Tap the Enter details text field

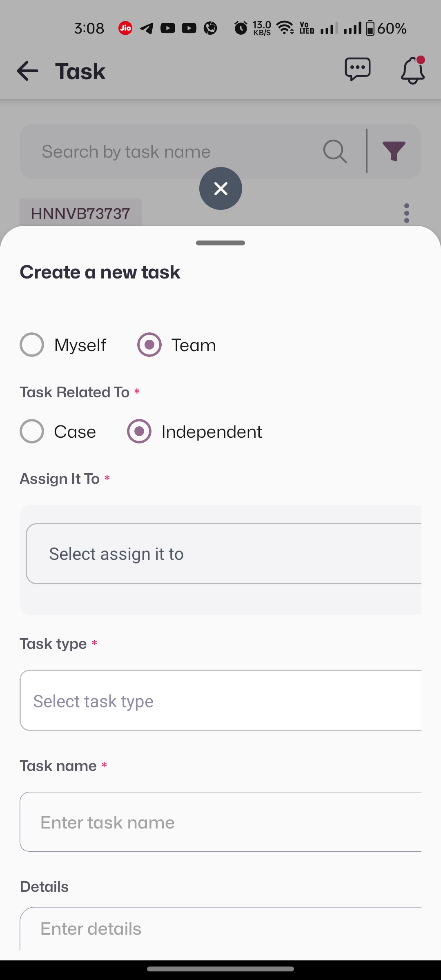click(x=220, y=929)
